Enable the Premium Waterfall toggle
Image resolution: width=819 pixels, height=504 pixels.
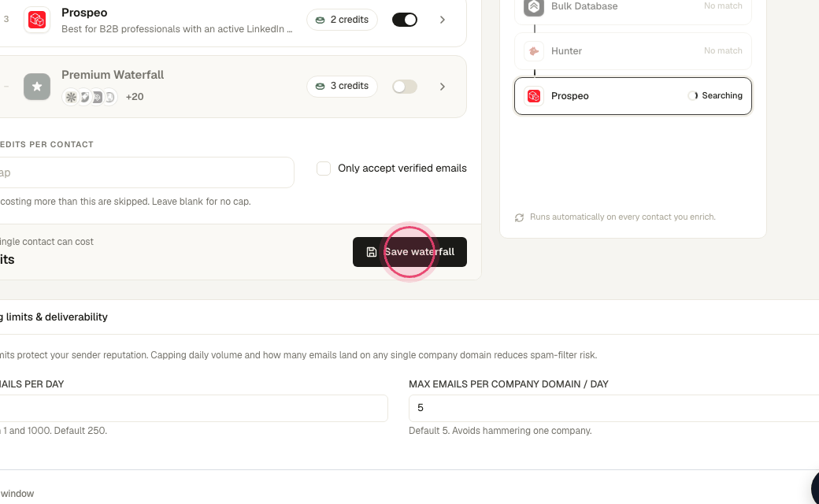(405, 87)
